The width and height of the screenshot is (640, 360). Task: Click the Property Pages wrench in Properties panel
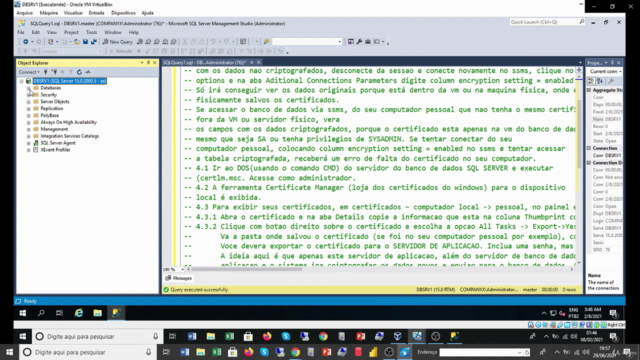(611, 81)
